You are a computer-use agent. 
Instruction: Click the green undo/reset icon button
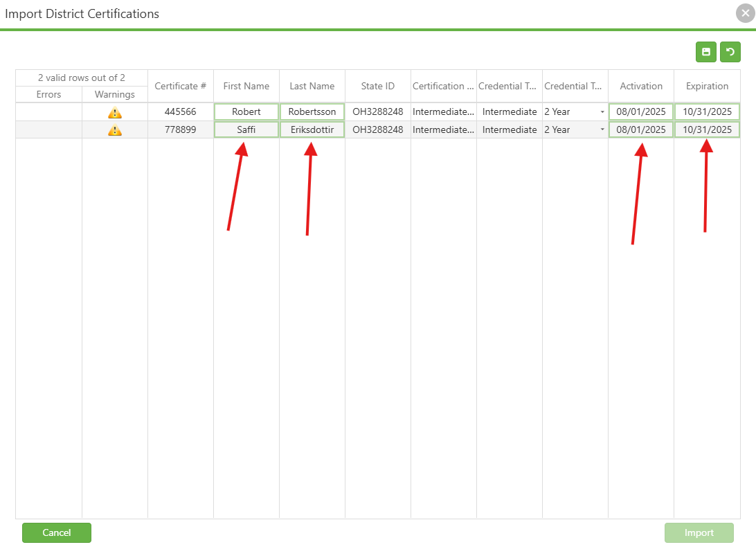[x=730, y=52]
